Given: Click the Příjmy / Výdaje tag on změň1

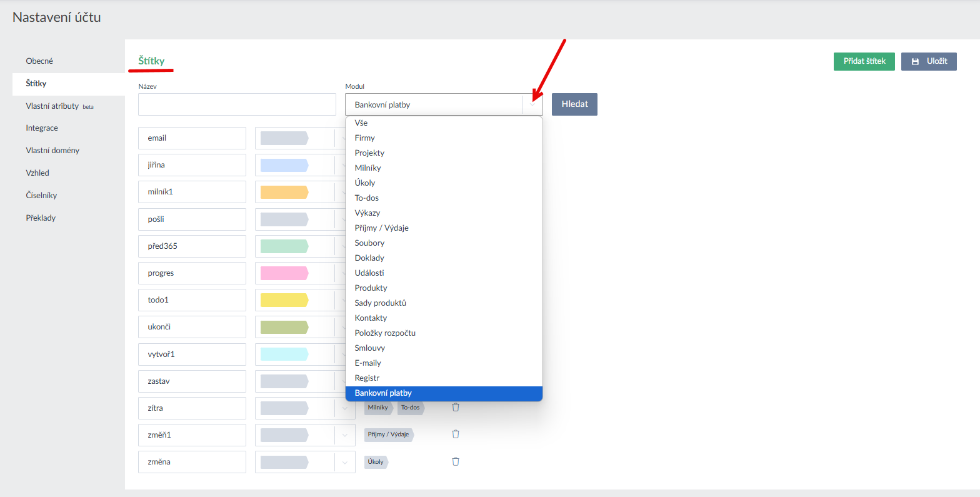Looking at the screenshot, I should pyautogui.click(x=388, y=434).
